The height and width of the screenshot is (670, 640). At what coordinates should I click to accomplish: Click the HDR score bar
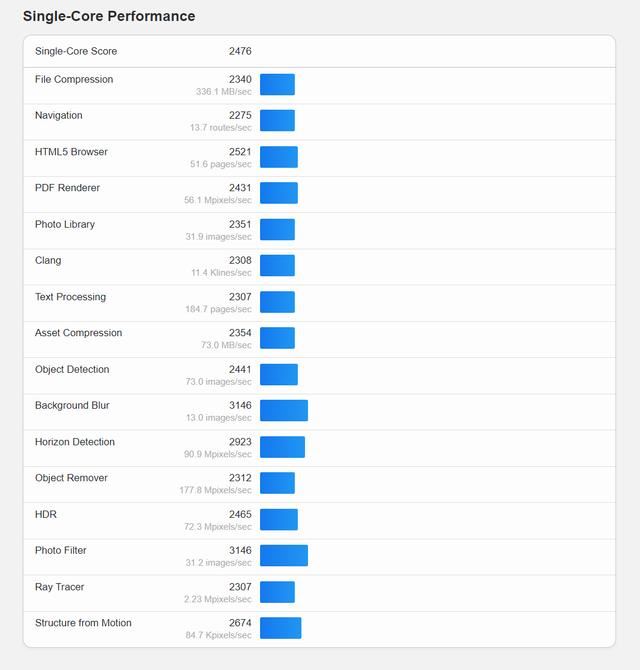[x=279, y=520]
